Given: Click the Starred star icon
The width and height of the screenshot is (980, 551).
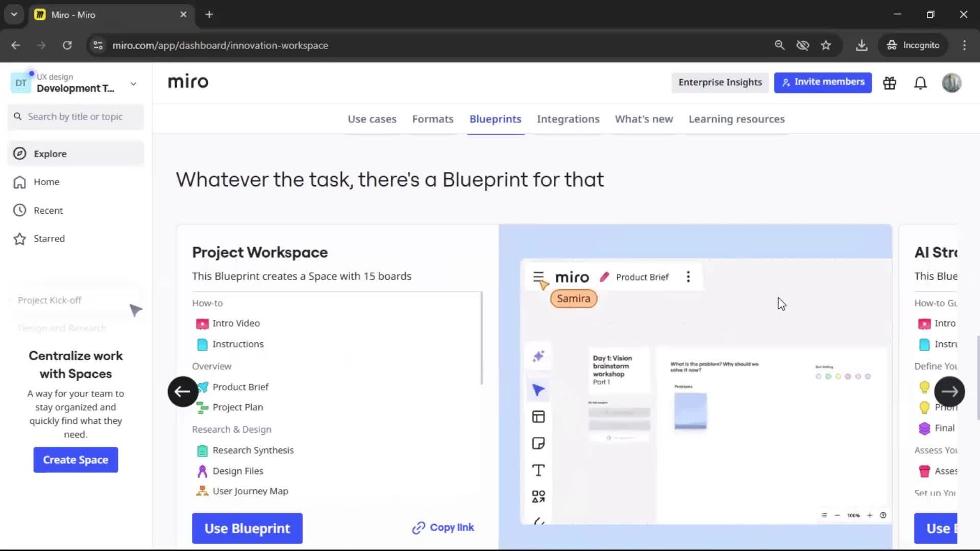Looking at the screenshot, I should click(19, 239).
